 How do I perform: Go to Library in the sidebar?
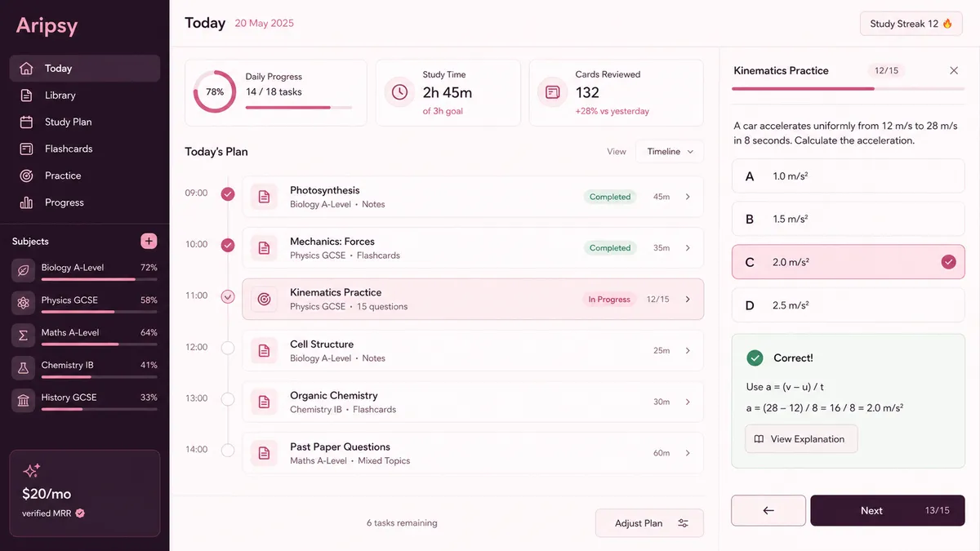tap(85, 96)
